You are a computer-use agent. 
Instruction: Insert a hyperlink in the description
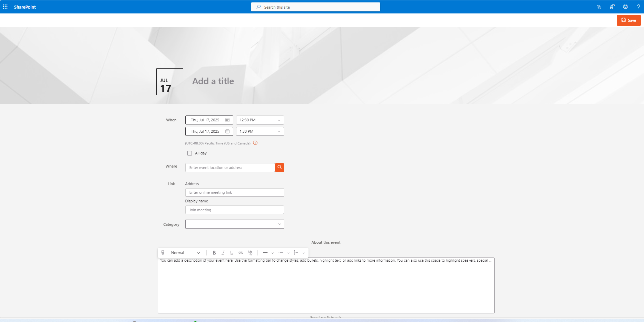[x=241, y=253]
